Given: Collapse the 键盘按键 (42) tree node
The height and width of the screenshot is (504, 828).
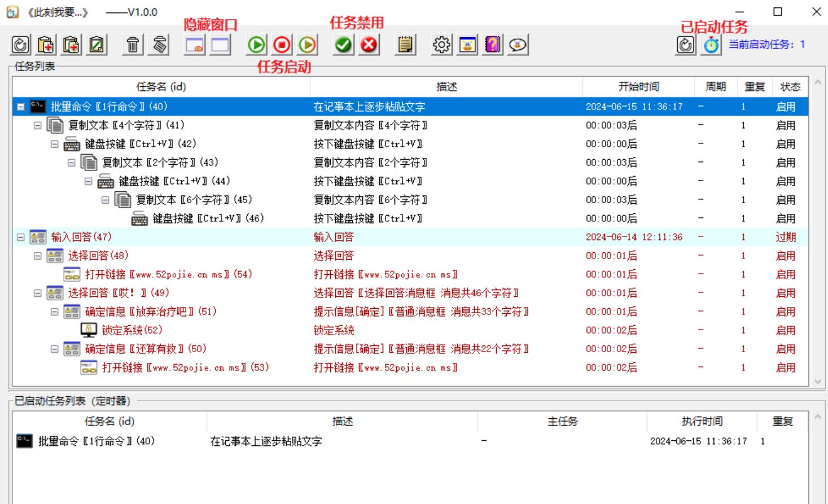Looking at the screenshot, I should click(x=55, y=144).
